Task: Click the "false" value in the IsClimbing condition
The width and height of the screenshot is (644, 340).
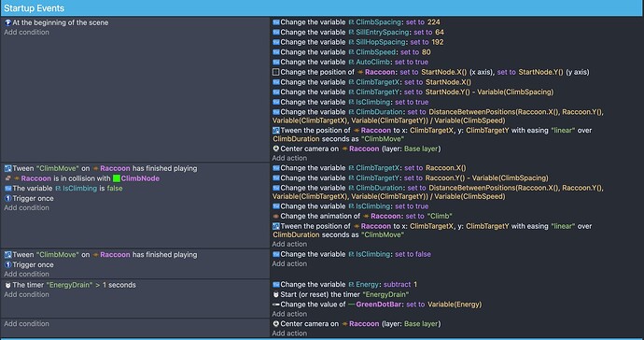Action: click(115, 189)
